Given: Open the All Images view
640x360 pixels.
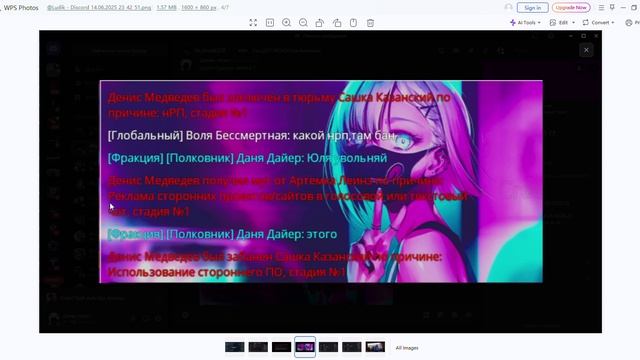Looking at the screenshot, I should tap(407, 348).
